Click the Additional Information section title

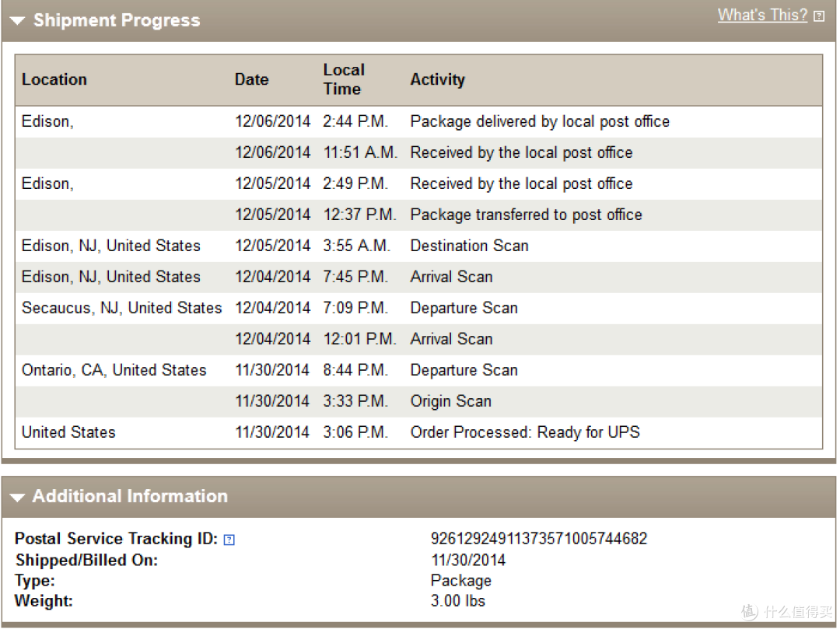[x=130, y=496]
